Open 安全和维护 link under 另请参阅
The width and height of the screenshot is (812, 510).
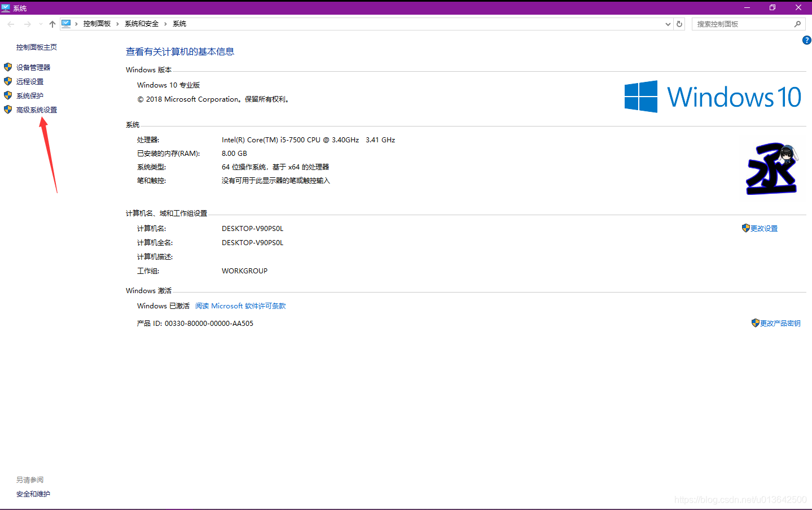point(33,494)
